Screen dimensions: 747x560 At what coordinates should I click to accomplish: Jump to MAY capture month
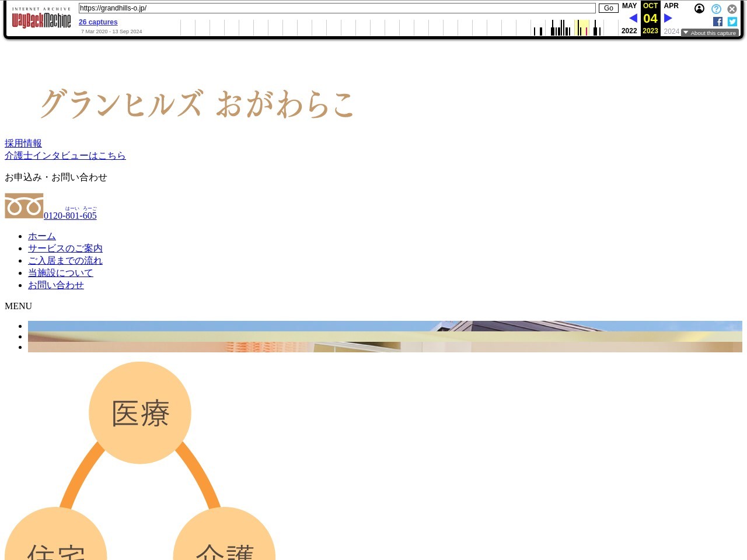point(629,6)
